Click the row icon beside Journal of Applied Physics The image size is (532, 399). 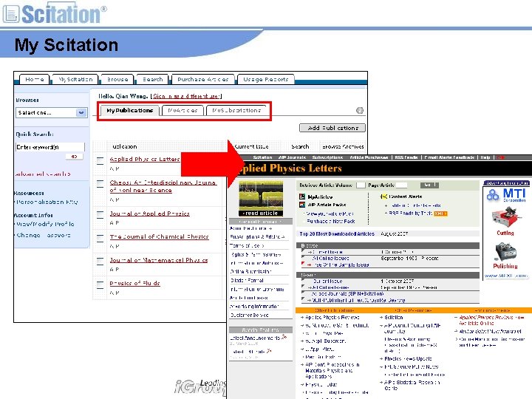click(100, 215)
